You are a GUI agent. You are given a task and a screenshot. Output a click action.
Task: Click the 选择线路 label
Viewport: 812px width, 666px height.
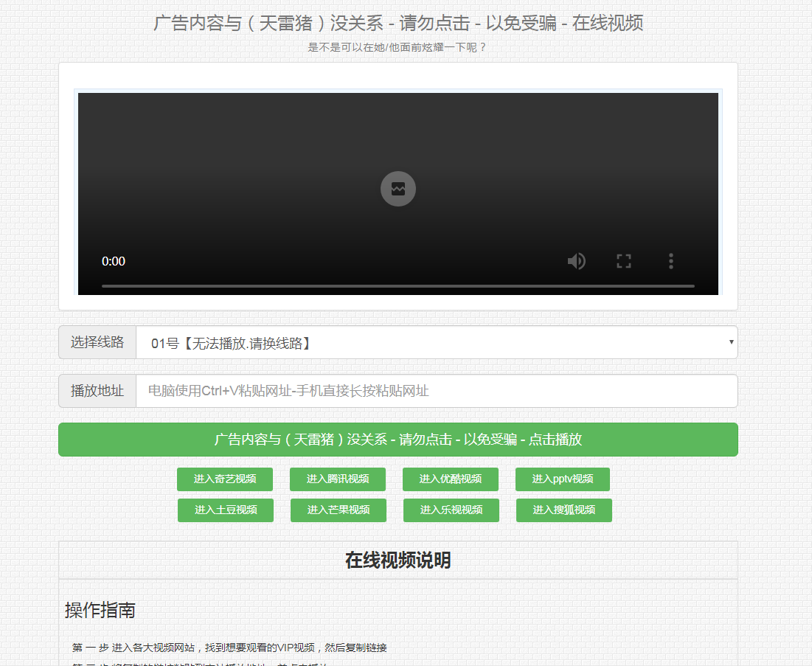coord(97,342)
